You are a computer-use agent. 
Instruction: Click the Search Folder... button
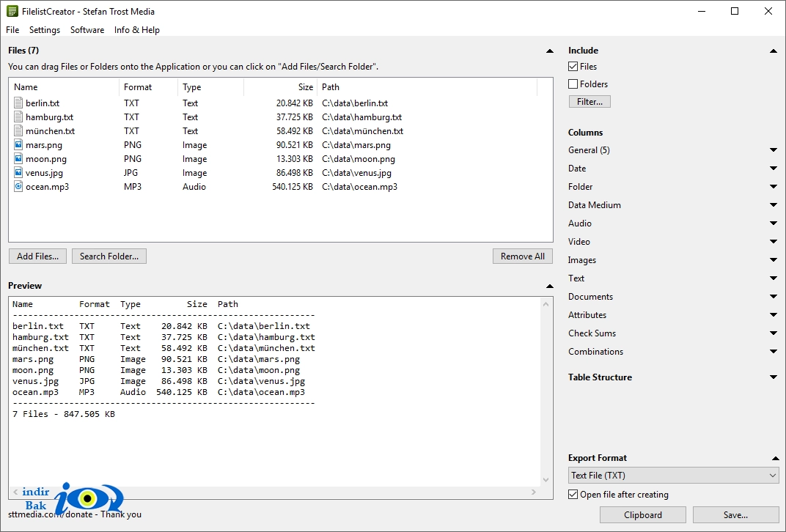pos(109,256)
